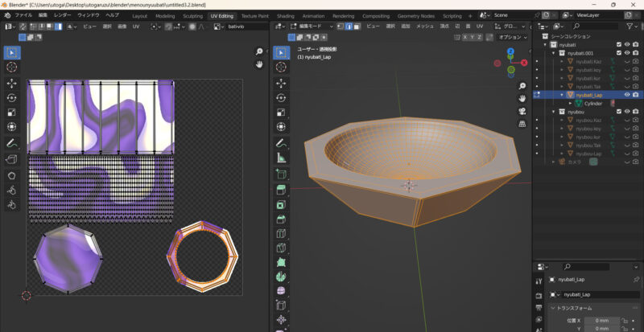This screenshot has height=332, width=644.
Task: Toggle nyubou collection eye visibility
Action: [627, 112]
